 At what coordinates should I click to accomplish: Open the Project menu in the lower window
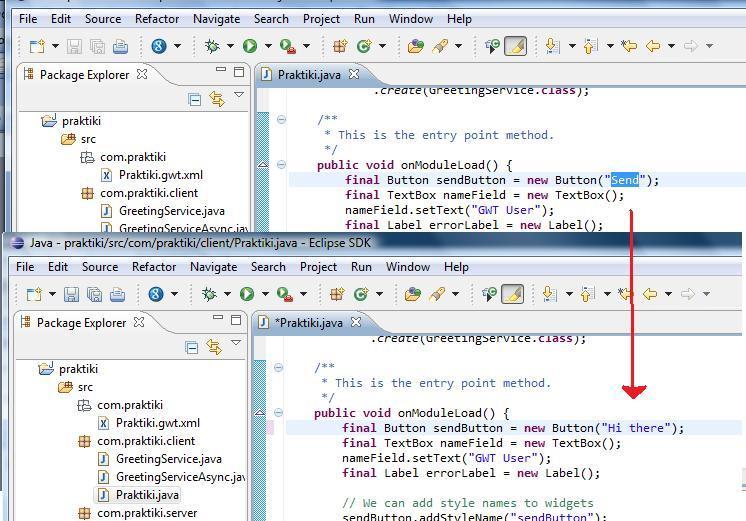(x=318, y=267)
